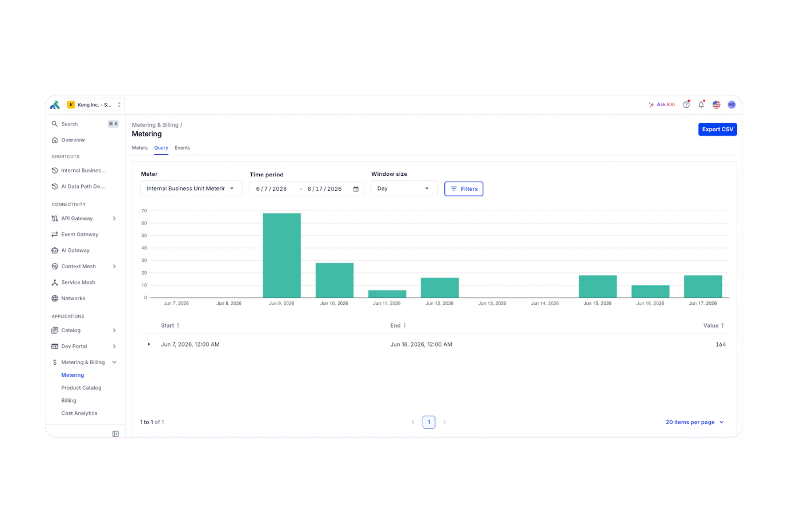Click the API Gateway icon
Viewport: 788px width, 532px height.
55,219
